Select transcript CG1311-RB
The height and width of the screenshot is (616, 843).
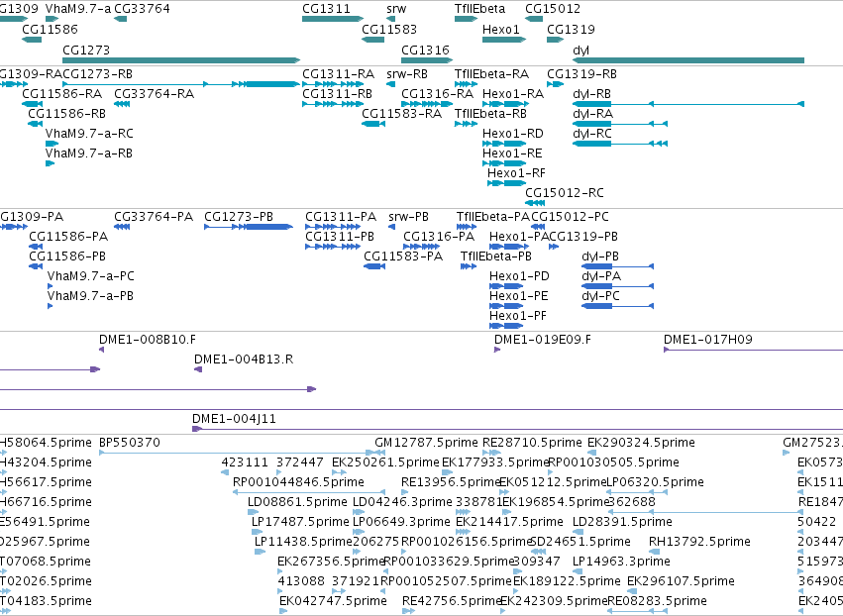click(337, 93)
